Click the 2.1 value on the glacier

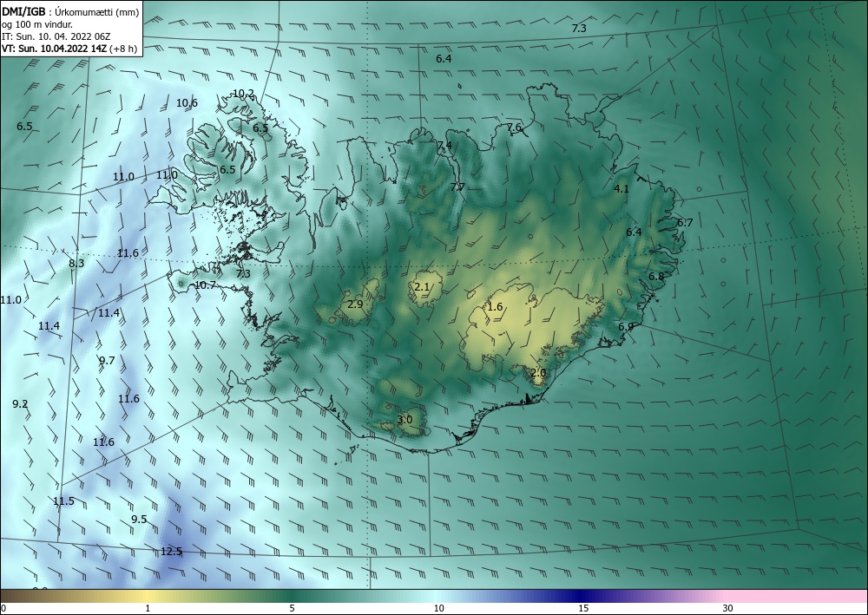(422, 286)
